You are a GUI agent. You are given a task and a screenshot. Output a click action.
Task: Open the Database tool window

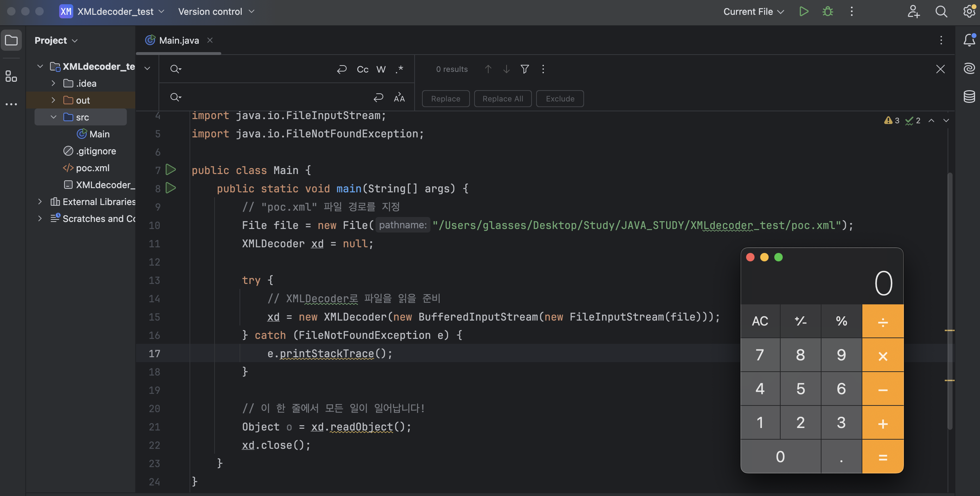[969, 97]
